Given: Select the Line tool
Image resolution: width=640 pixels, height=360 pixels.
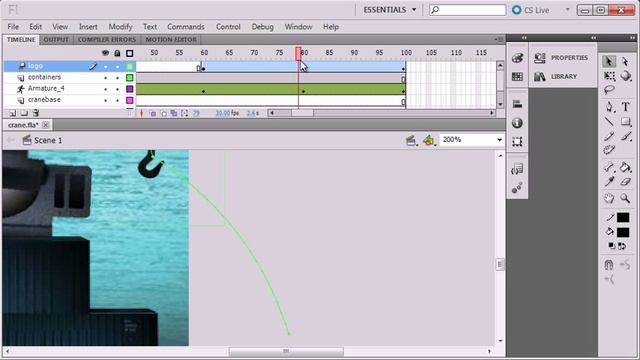Looking at the screenshot, I should click(609, 121).
